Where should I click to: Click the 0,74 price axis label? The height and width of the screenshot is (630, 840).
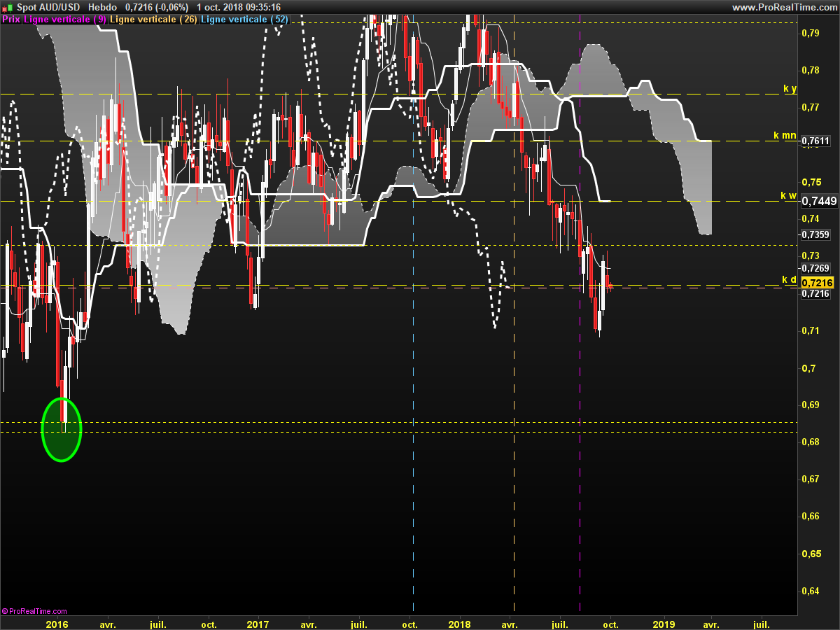point(811,218)
